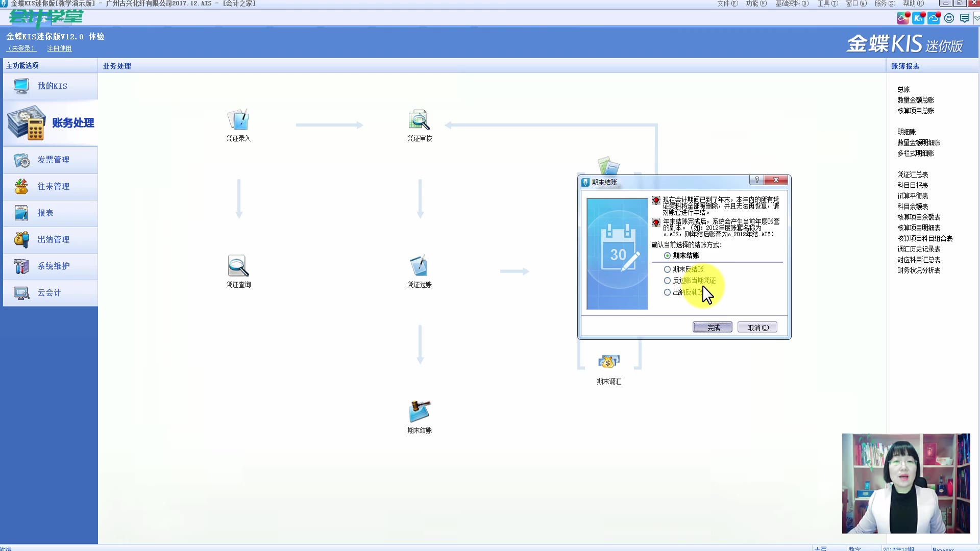Open the 凭证过账 voucher posting icon
The width and height of the screenshot is (980, 551).
[x=419, y=266]
